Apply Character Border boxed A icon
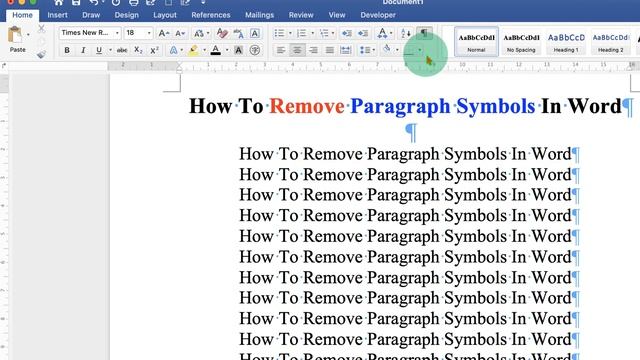Screen dimensions: 640x360 (255, 33)
